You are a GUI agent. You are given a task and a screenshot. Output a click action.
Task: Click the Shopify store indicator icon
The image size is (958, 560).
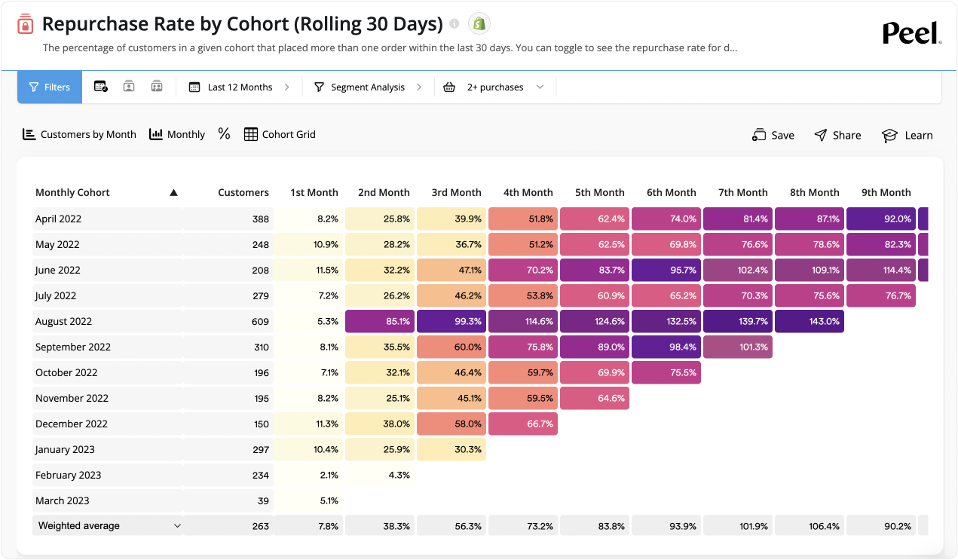coord(479,23)
